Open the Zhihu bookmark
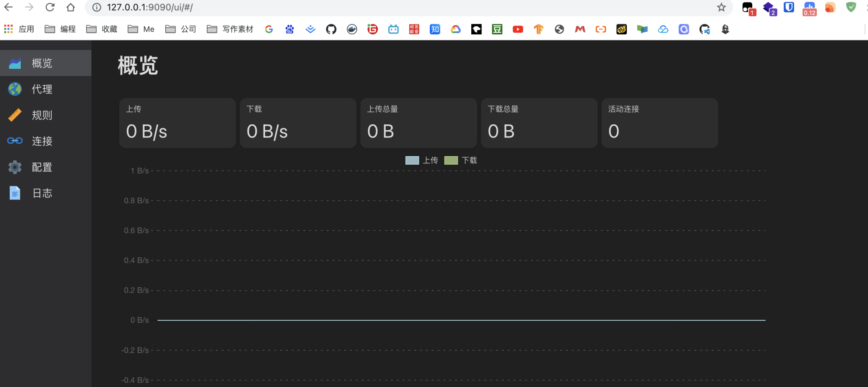 point(434,29)
